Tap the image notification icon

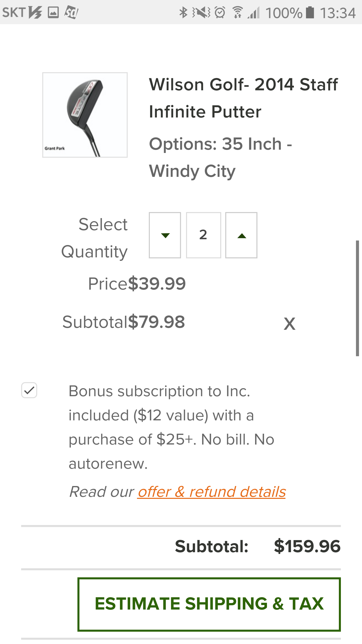click(x=53, y=12)
